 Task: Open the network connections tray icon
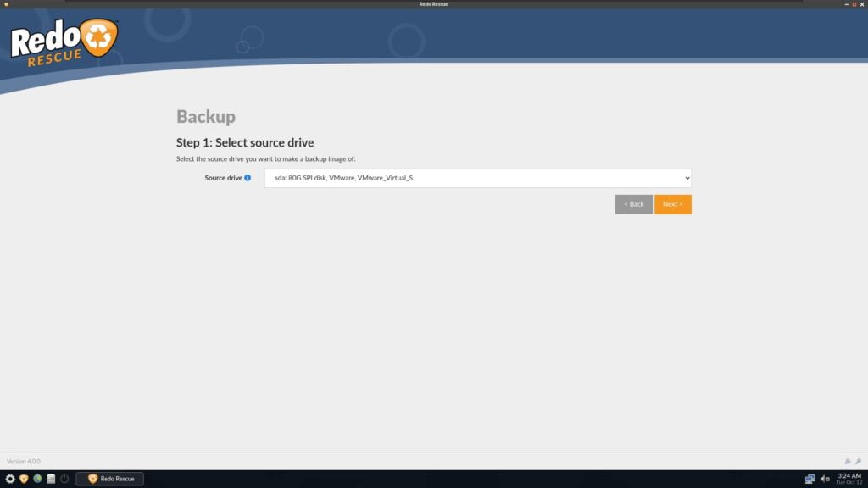tap(810, 479)
